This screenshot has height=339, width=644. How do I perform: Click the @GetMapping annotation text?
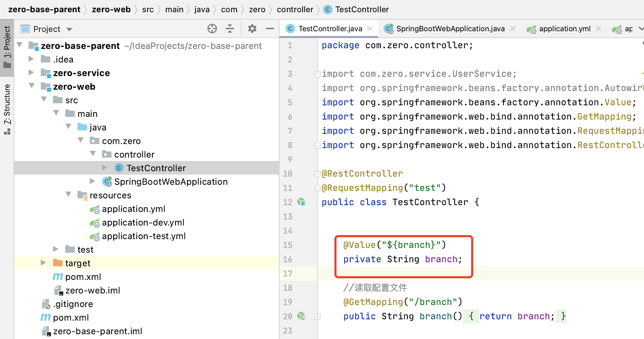(373, 302)
